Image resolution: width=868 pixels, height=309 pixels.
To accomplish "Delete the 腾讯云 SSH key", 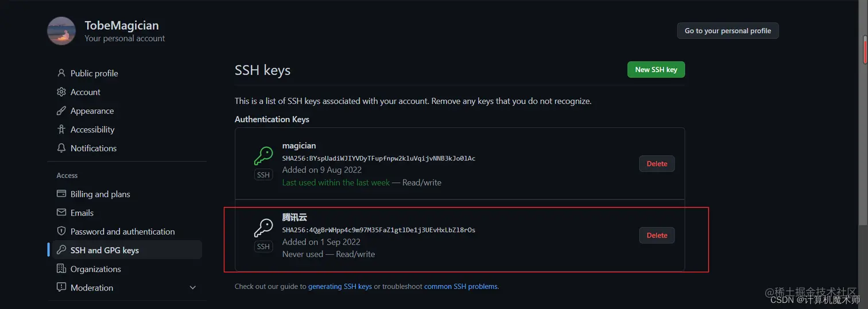I will pyautogui.click(x=657, y=235).
